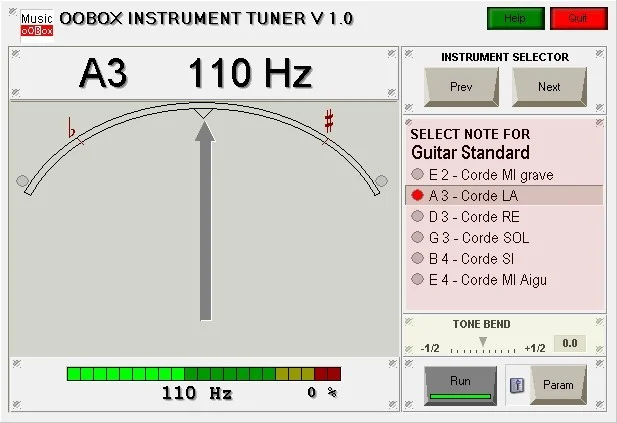Switch to the Next instrument
617x423 pixels.
[549, 87]
